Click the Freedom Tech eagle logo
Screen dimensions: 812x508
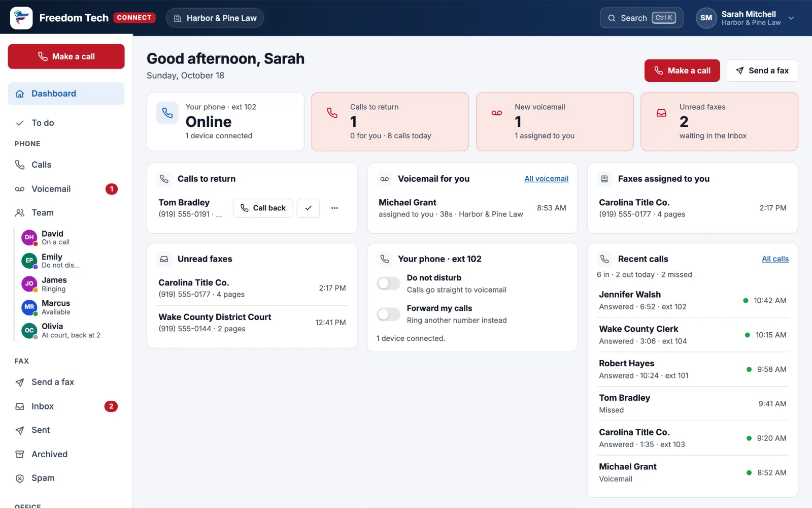point(21,18)
